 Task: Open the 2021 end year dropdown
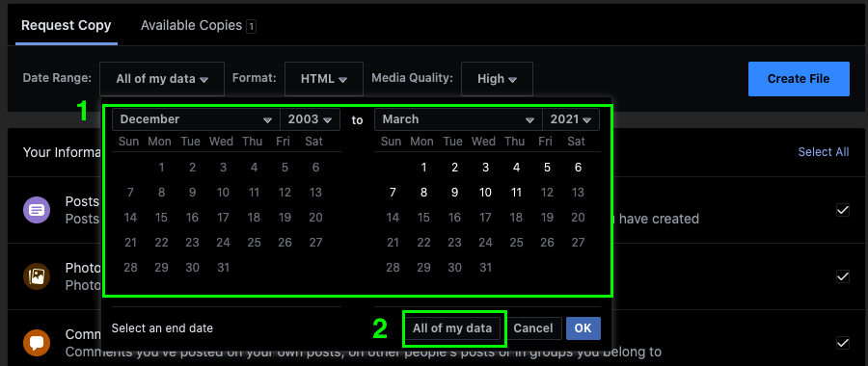tap(571, 119)
